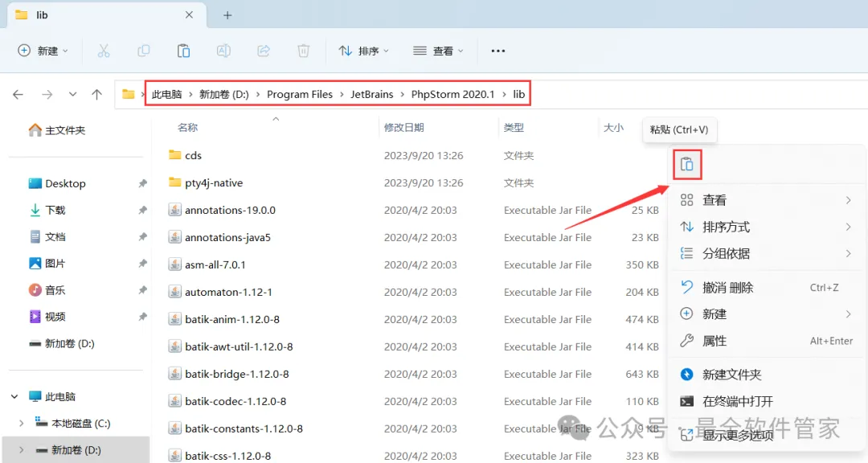
Task: Open the 新建 toolbar dropdown
Action: [x=43, y=51]
